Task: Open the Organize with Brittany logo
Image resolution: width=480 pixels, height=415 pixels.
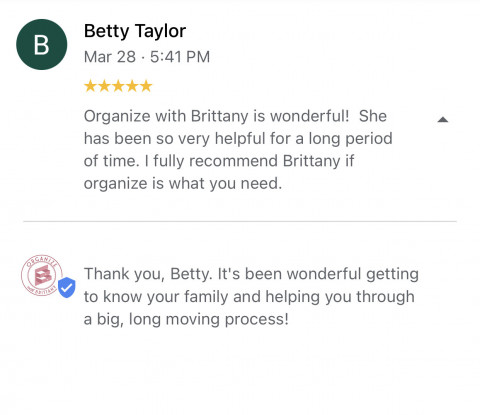Action: point(42,275)
